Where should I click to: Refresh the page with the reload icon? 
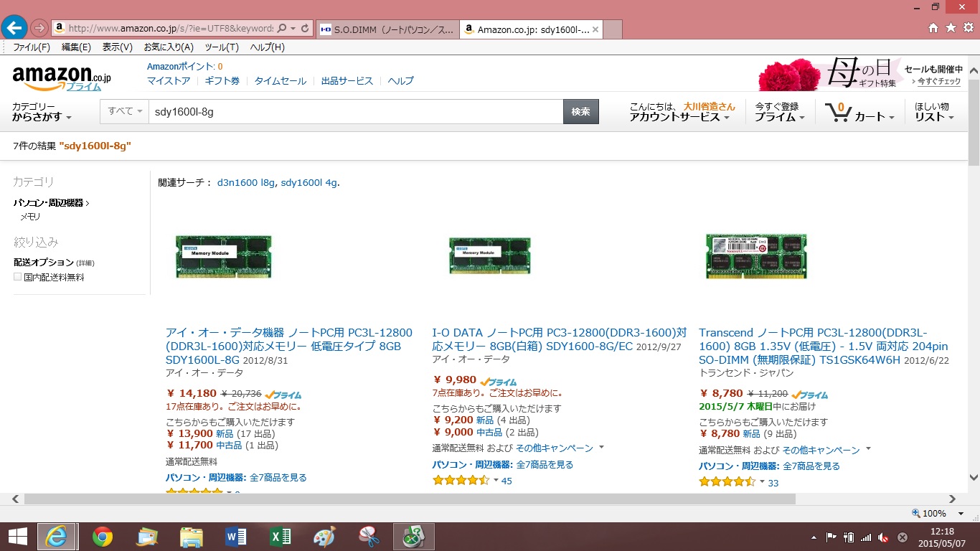305,29
